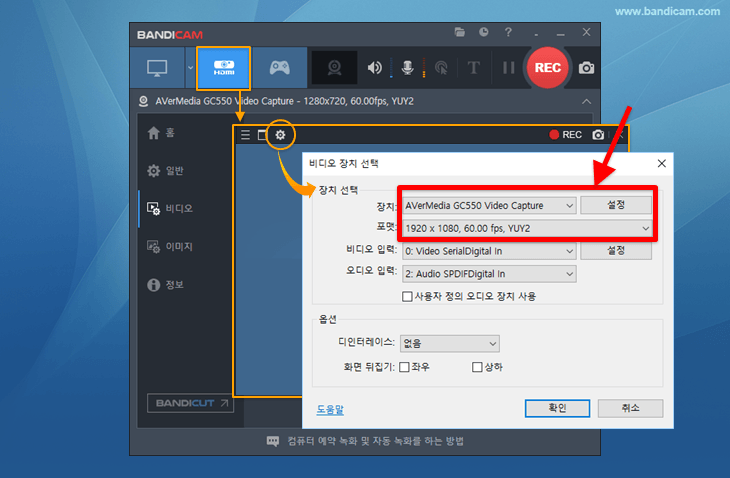Open the 일반 settings tab
Screen dimensions: 730x478
166,171
